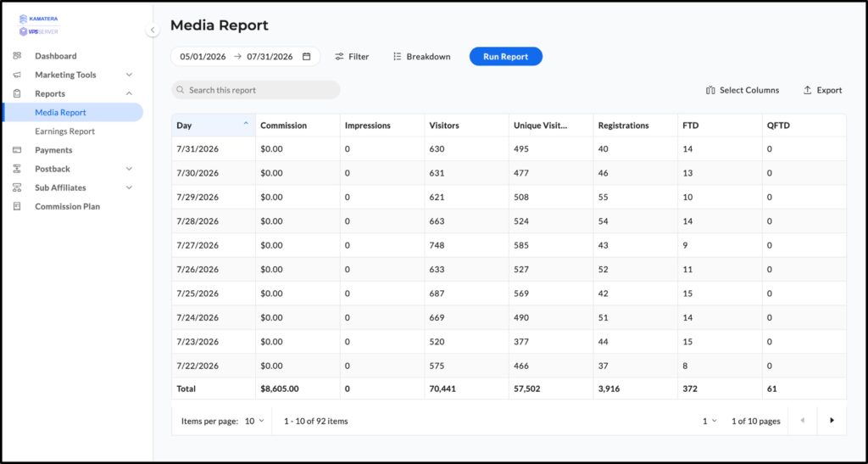This screenshot has width=868, height=464.
Task: Click the Run Report button
Action: tap(506, 57)
